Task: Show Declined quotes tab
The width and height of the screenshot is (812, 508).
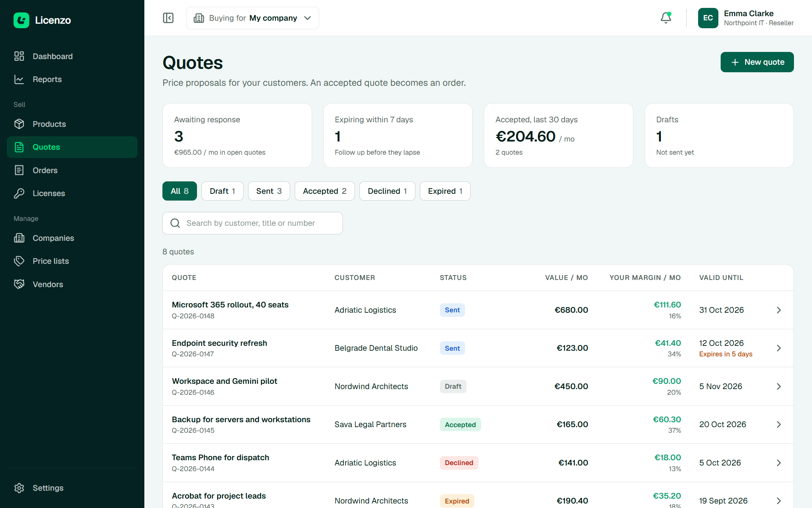Action: (387, 191)
